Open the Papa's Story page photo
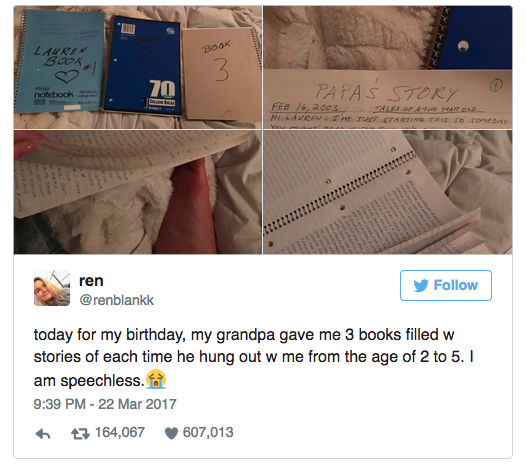Viewport: 526px width, 470px height. click(x=388, y=67)
